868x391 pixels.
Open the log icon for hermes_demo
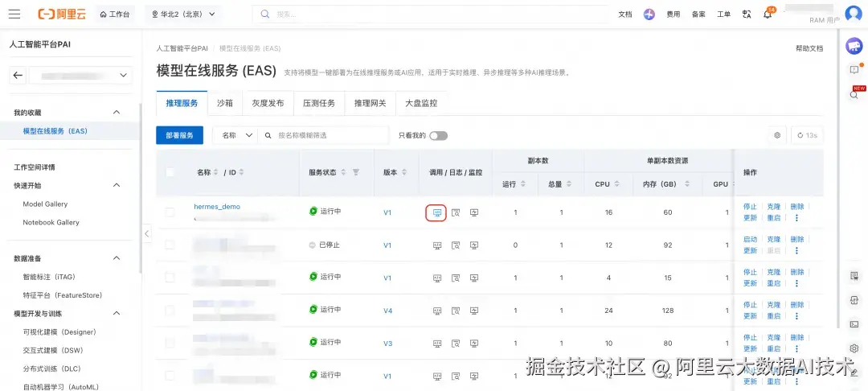click(456, 212)
